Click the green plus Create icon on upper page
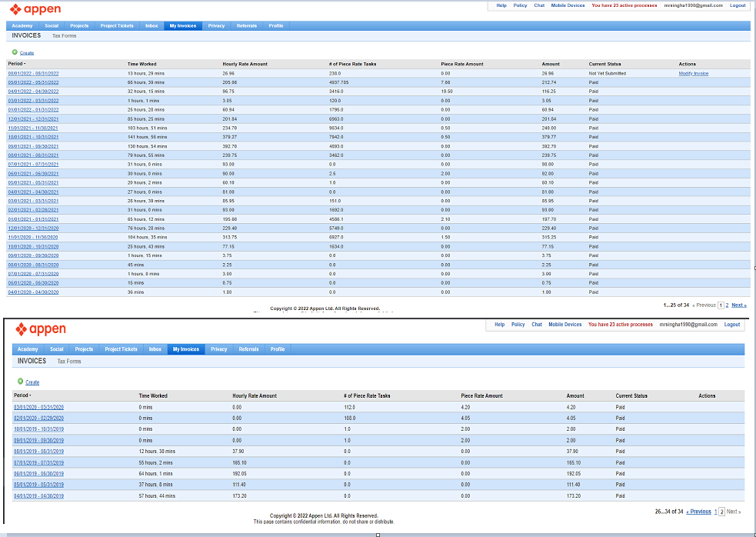This screenshot has height=537, width=756. (15, 52)
